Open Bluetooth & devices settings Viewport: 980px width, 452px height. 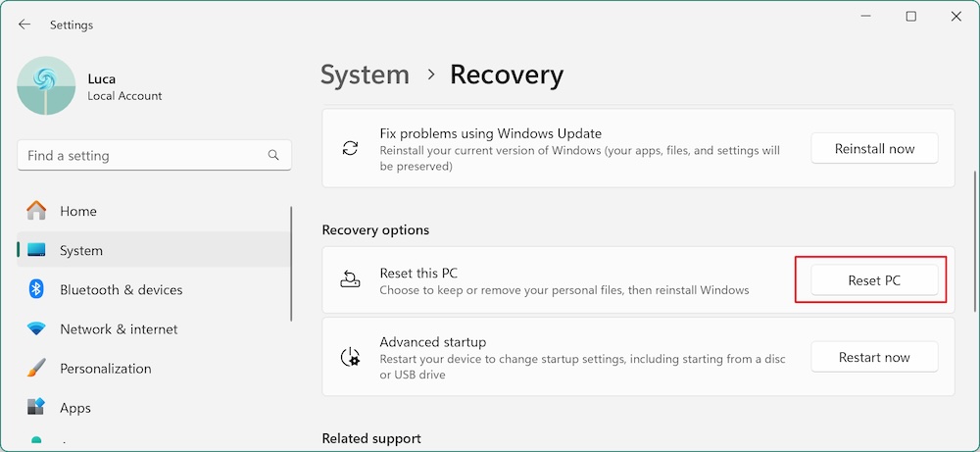(153, 290)
